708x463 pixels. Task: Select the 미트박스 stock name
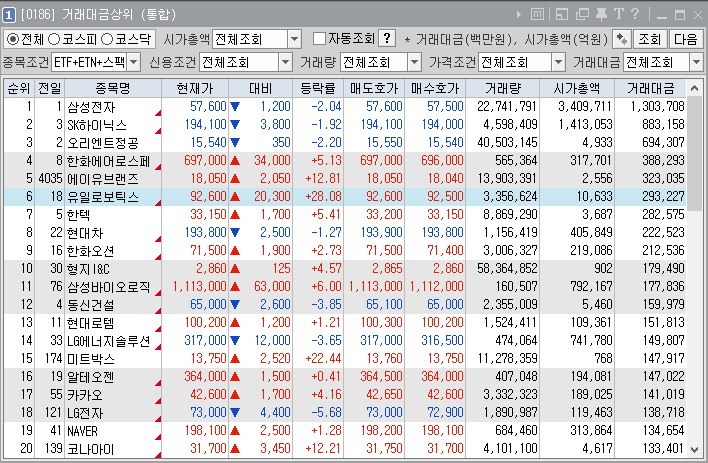90,359
